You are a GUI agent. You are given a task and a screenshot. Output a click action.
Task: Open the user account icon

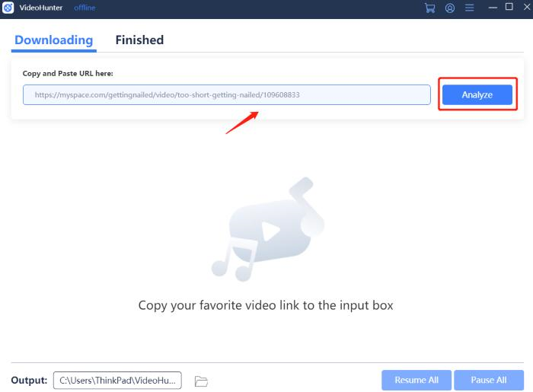click(450, 8)
